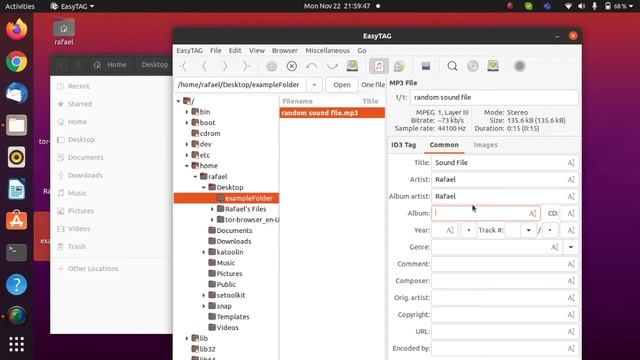The width and height of the screenshot is (640, 360).
Task: Open the Go menu
Action: pos(362,51)
